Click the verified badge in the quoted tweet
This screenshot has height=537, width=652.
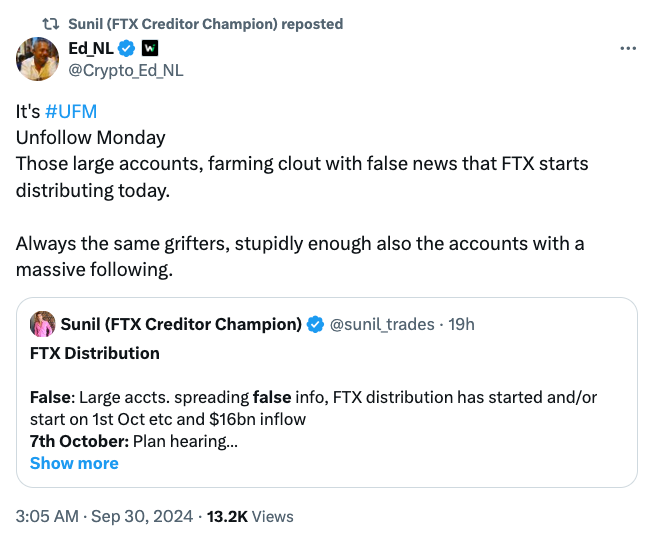click(x=315, y=324)
